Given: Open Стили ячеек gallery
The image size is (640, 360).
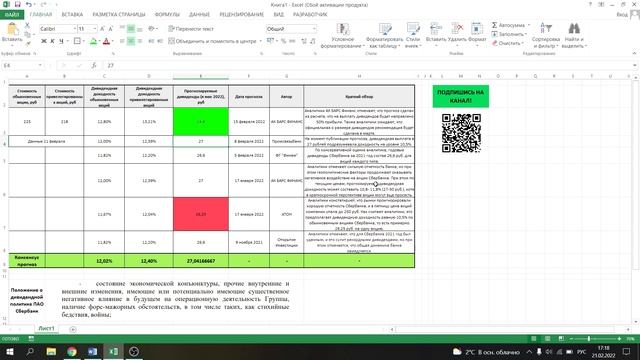Looking at the screenshot, I should point(413,36).
